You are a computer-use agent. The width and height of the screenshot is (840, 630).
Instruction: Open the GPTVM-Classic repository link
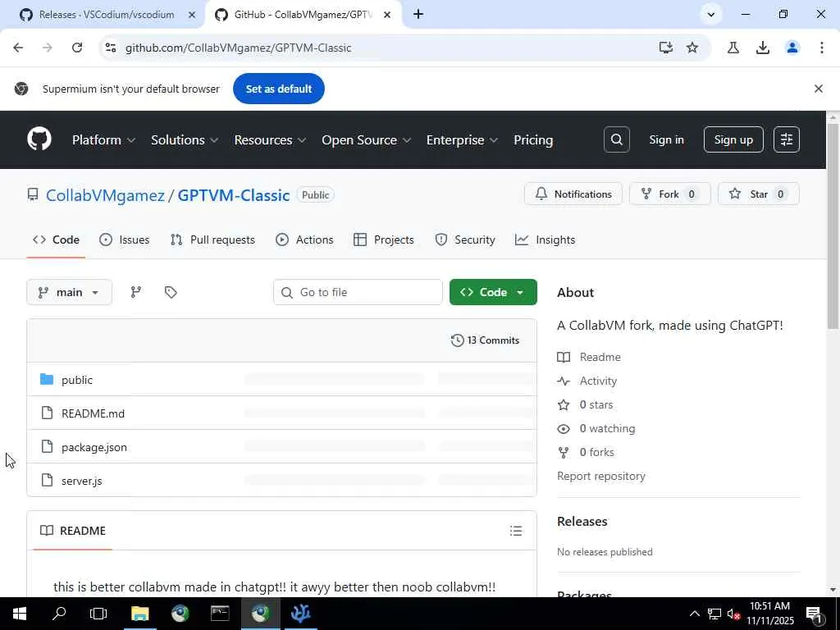pyautogui.click(x=234, y=195)
